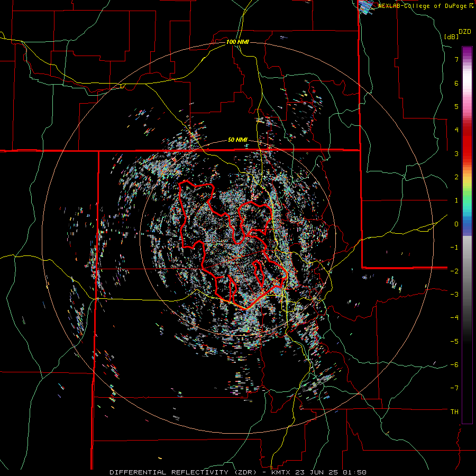Click the color scale label -1
The height and width of the screenshot is (476, 476).
[454, 248]
